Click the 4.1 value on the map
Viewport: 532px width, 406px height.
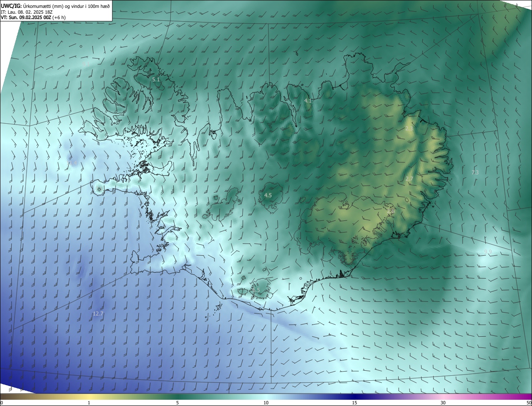(x=308, y=101)
